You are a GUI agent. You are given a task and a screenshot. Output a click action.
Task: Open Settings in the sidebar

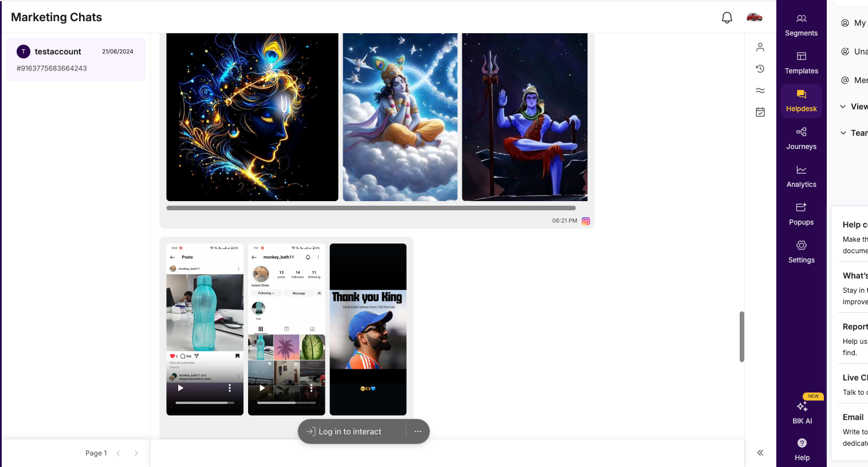801,253
